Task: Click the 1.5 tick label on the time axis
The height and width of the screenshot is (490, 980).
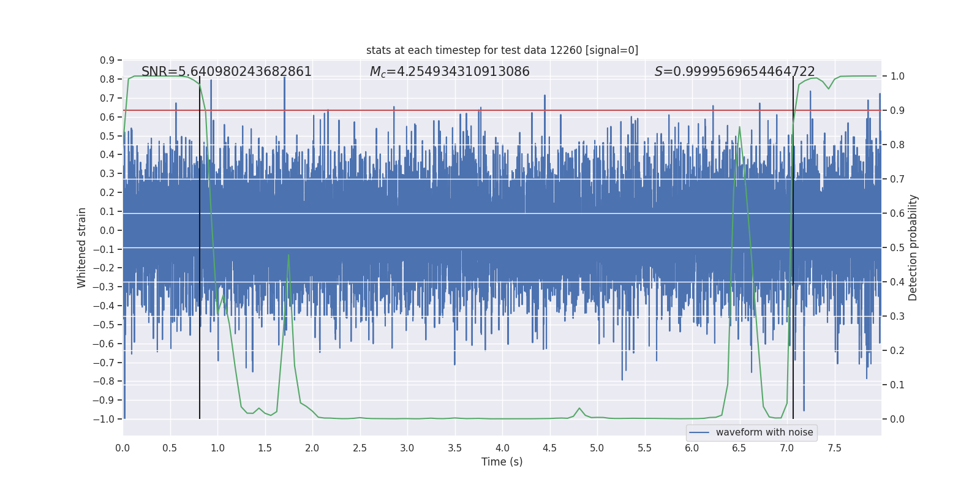Action: coord(265,448)
